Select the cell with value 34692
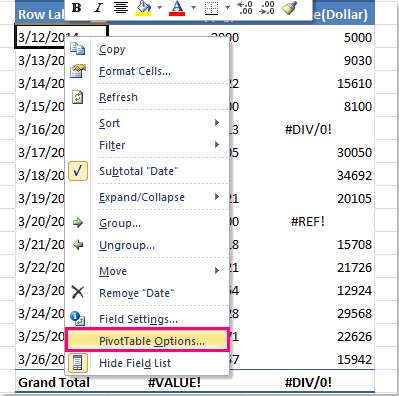Viewport: 399px width, 396px height. click(354, 176)
